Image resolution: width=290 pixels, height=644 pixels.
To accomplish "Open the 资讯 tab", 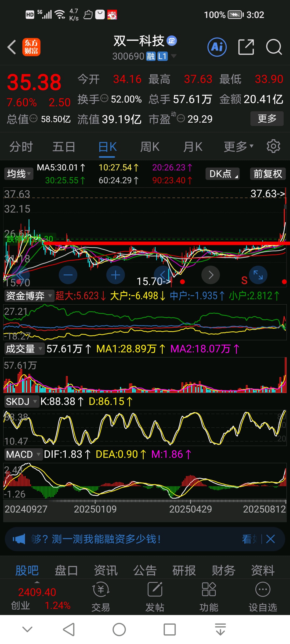I will [x=106, y=570].
